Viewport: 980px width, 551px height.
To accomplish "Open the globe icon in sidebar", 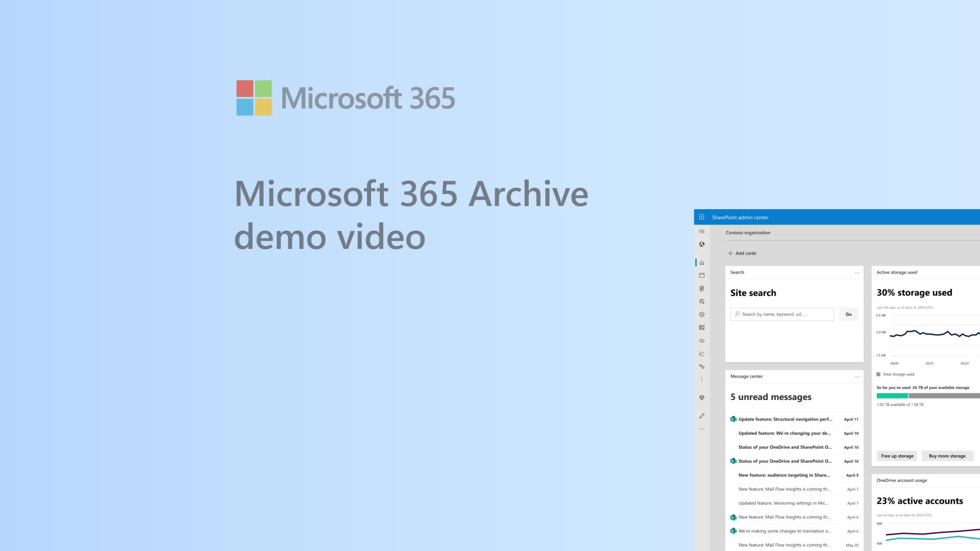I will click(x=702, y=244).
